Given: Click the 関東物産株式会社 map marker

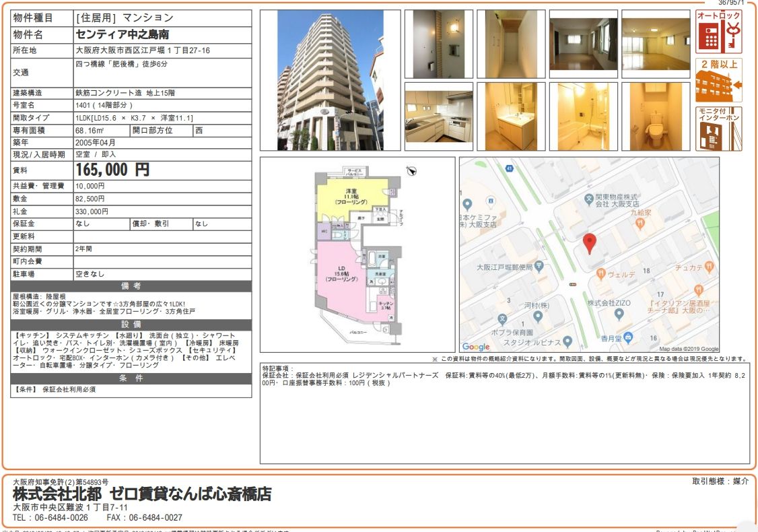Looking at the screenshot, I should [x=589, y=198].
